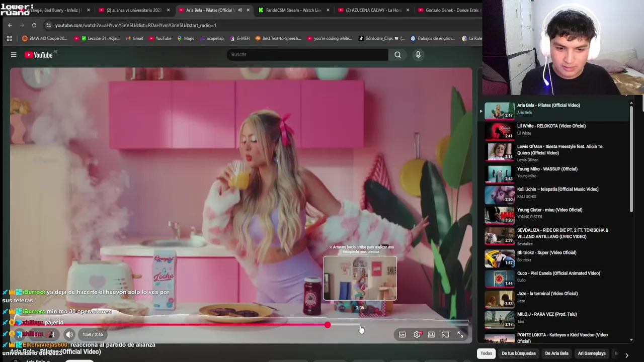Open the YouTube bookmark in bookmarks bar
644x362 pixels.
click(160, 38)
